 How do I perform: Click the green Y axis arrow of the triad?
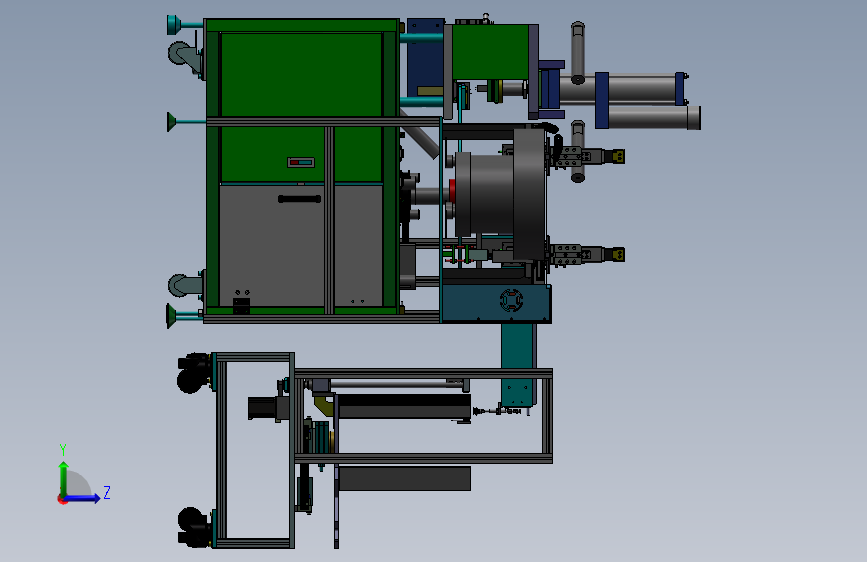tap(64, 478)
